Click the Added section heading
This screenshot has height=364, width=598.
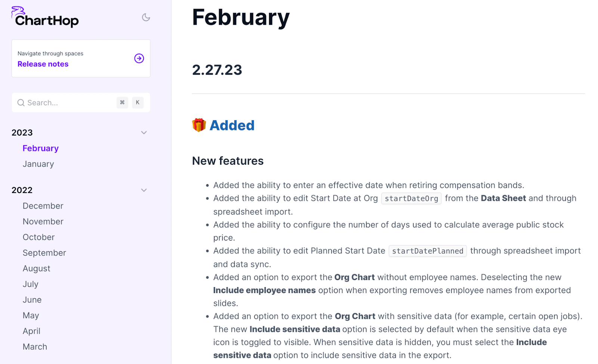[232, 125]
